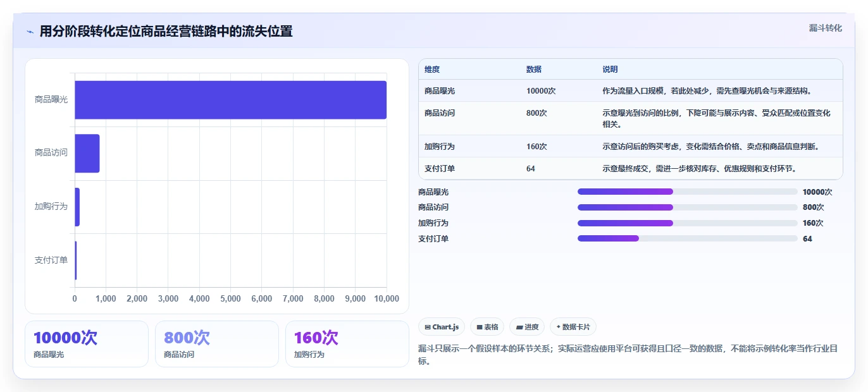Open the 160次 加购行为 data card
Screen dimensions: 868x392
[347, 344]
